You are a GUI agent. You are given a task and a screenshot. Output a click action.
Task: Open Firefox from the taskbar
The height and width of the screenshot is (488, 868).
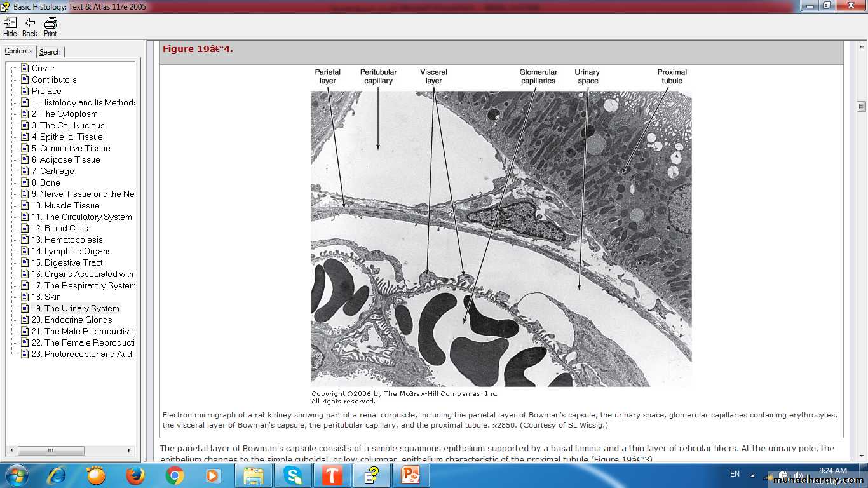point(135,475)
